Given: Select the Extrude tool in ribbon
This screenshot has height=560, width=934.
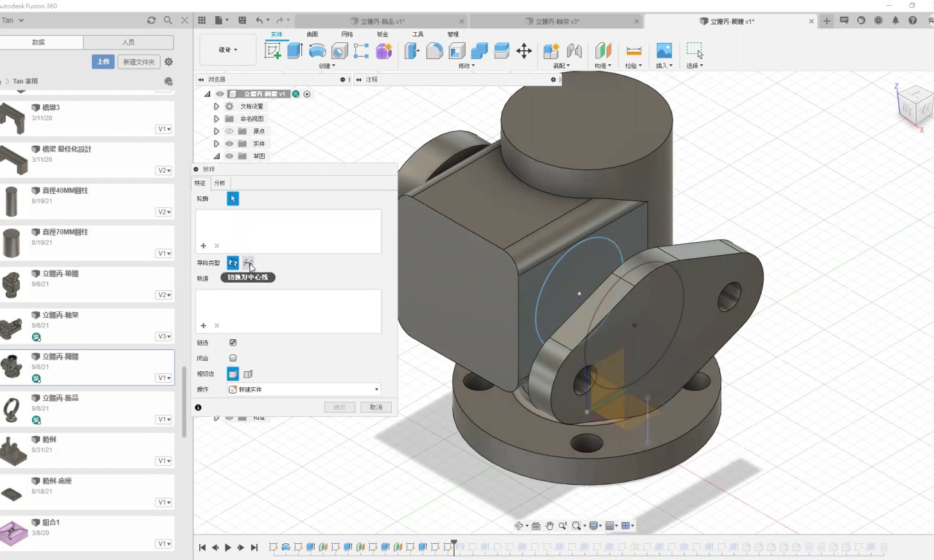Looking at the screenshot, I should pos(295,50).
